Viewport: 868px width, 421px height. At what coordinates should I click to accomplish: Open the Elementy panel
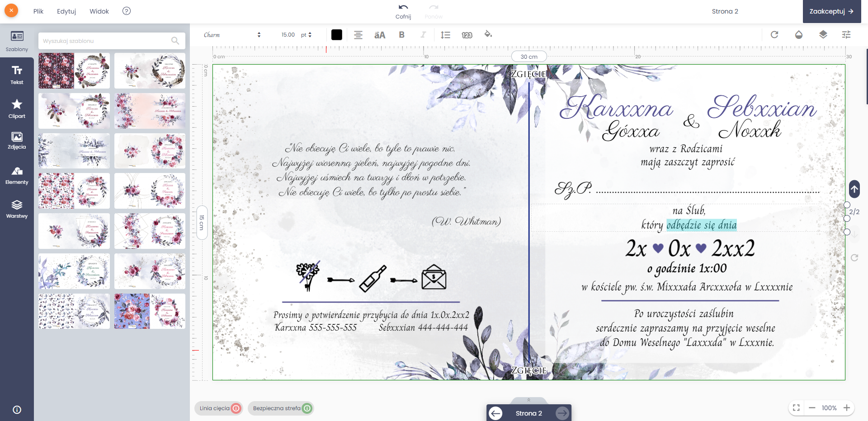[17, 175]
